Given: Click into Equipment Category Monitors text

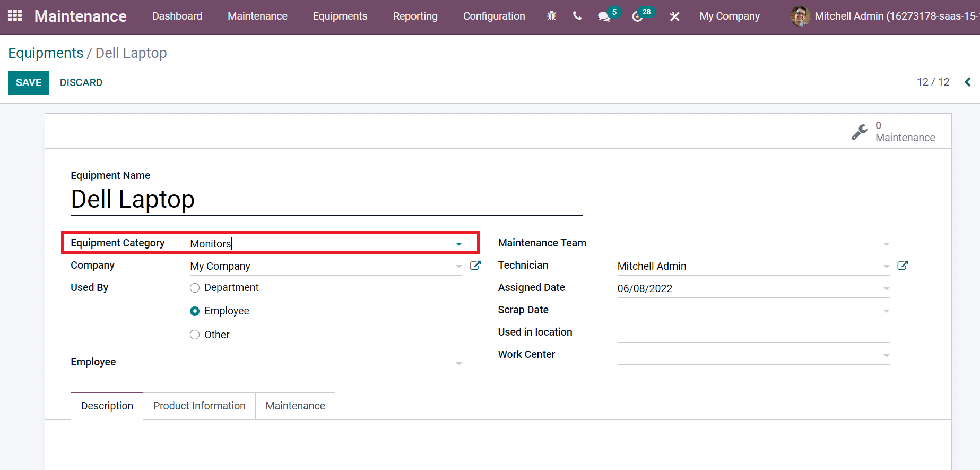Looking at the screenshot, I should 211,244.
